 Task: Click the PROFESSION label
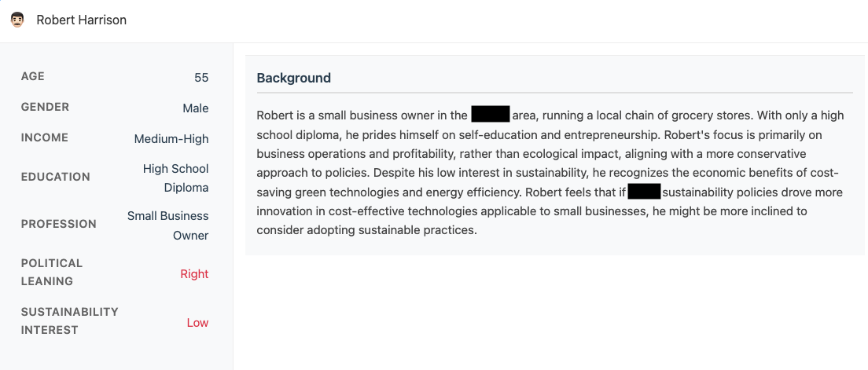coord(59,224)
